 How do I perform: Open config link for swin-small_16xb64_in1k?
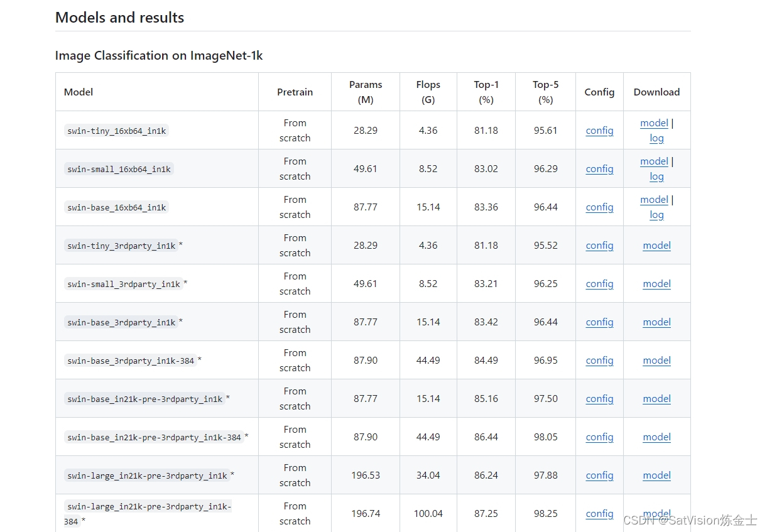click(x=599, y=169)
